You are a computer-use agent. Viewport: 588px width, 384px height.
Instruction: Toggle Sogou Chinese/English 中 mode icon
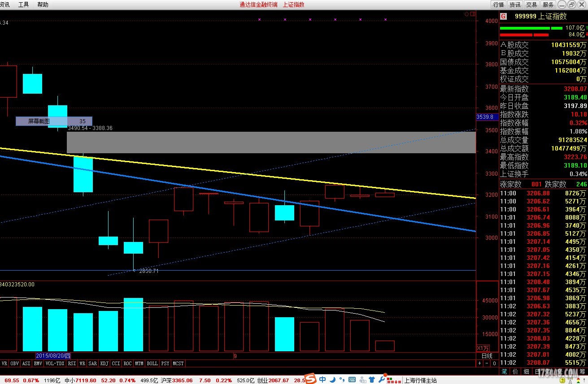(x=322, y=380)
